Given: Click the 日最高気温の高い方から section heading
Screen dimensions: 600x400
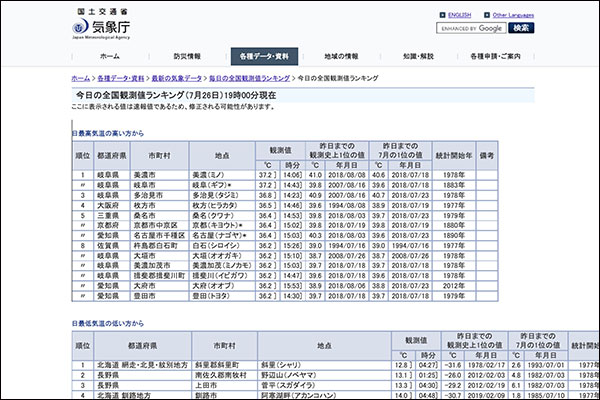Looking at the screenshot, I should coord(108,133).
